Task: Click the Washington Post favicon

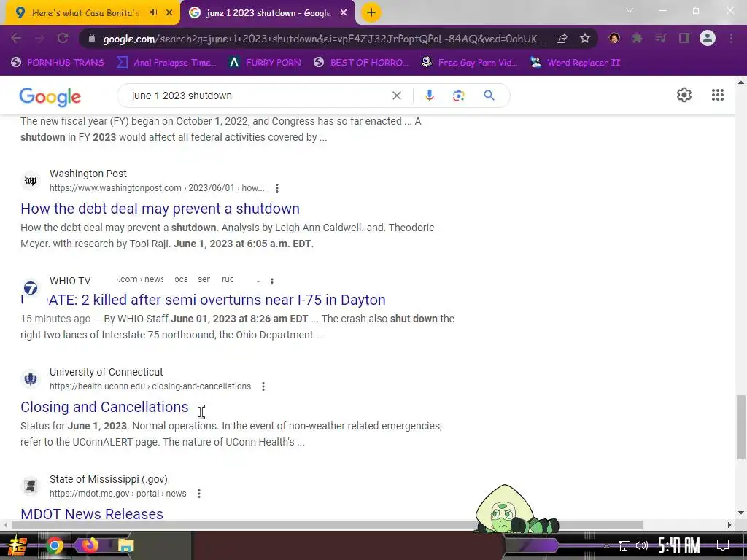Action: pos(31,181)
